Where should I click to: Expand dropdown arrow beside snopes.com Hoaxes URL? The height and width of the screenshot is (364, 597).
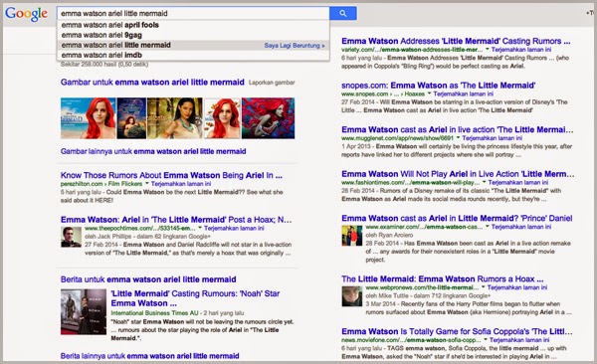pyautogui.click(x=429, y=93)
